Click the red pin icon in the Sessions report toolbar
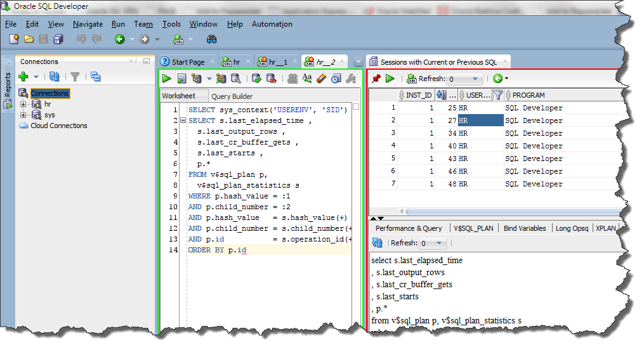 (376, 79)
